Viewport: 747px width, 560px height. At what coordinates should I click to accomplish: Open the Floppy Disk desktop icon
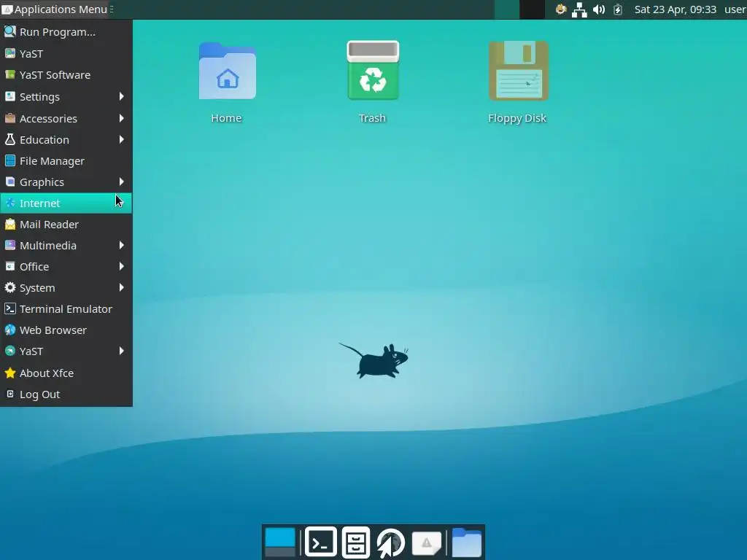click(519, 71)
